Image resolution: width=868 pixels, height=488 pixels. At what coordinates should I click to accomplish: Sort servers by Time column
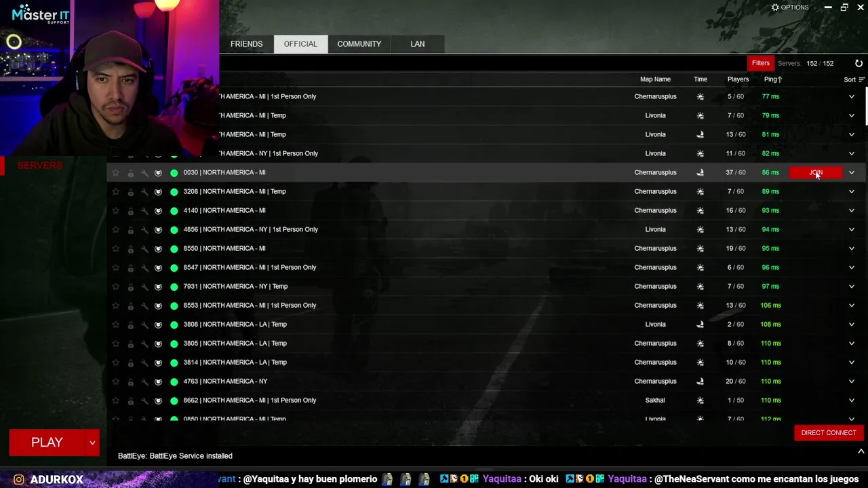pyautogui.click(x=701, y=79)
